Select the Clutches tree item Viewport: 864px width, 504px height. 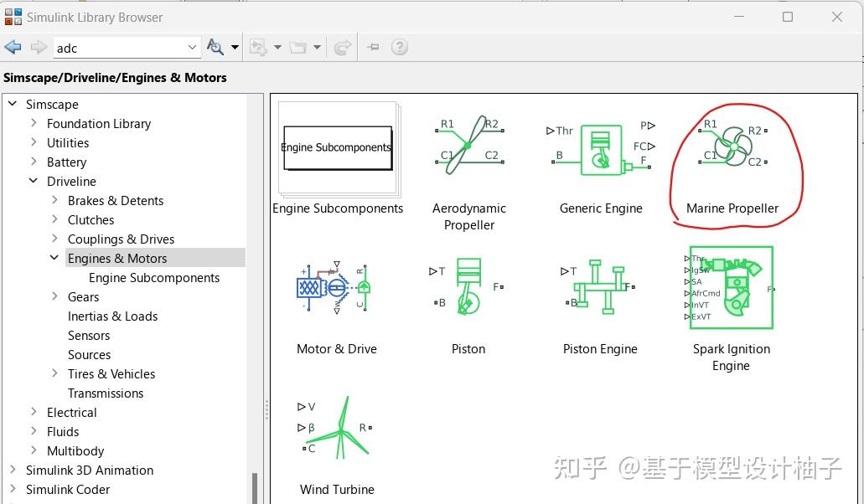pyautogui.click(x=91, y=219)
